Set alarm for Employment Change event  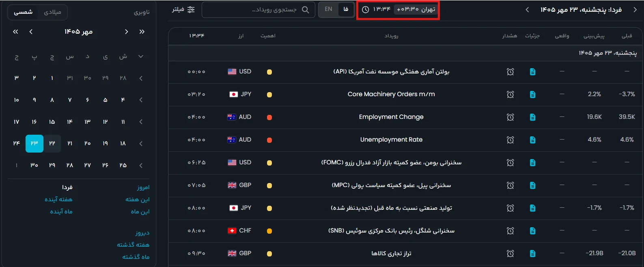[x=510, y=117]
